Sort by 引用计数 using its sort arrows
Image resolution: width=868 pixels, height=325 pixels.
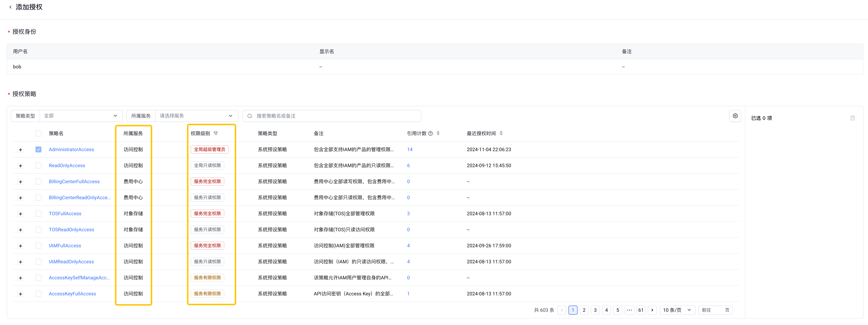pos(438,133)
